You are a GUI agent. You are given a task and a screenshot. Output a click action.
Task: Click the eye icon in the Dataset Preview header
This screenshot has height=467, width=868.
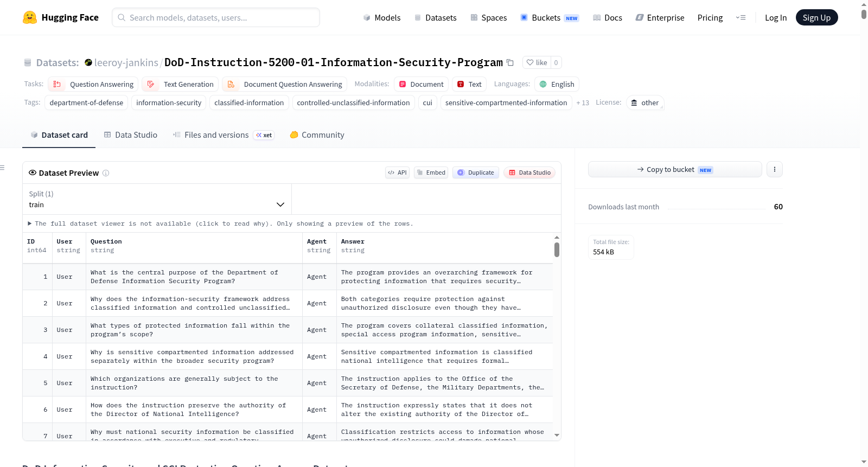point(33,172)
